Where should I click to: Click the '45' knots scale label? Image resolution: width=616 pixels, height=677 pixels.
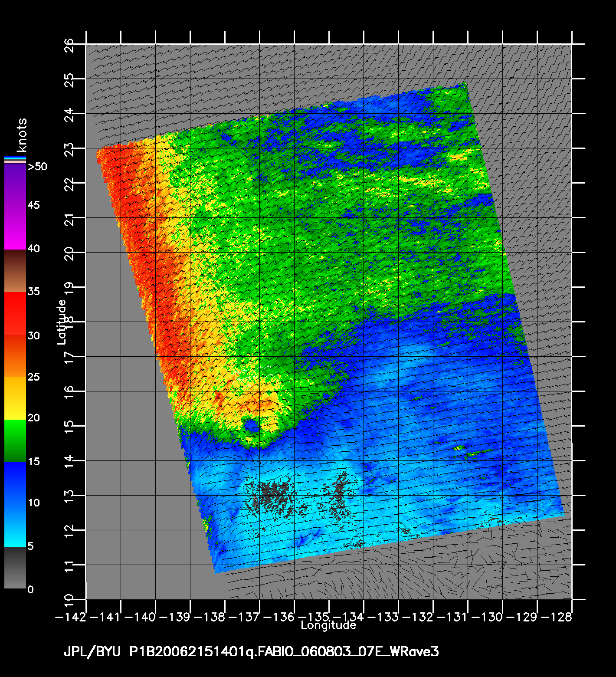[x=34, y=204]
